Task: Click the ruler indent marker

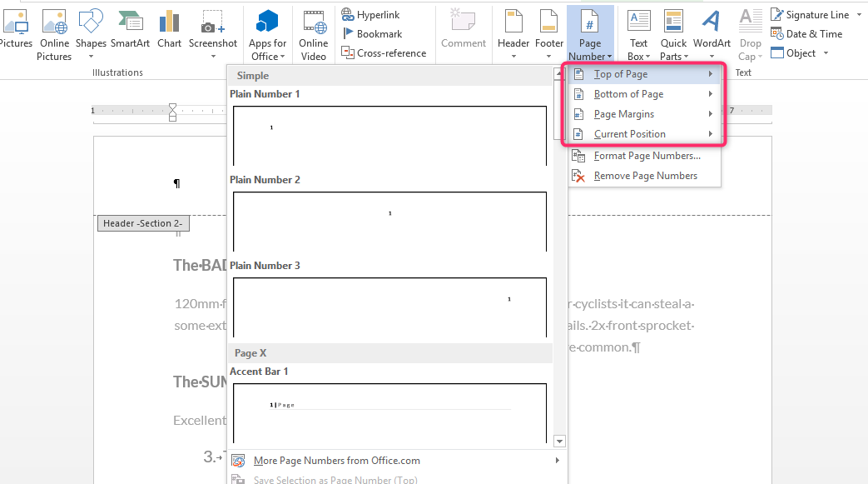Action: click(x=173, y=112)
